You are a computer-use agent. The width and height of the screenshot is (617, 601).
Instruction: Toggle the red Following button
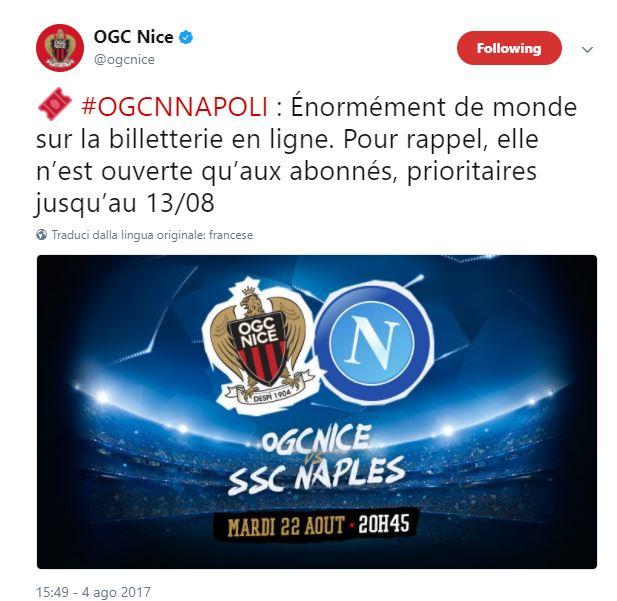coord(509,48)
